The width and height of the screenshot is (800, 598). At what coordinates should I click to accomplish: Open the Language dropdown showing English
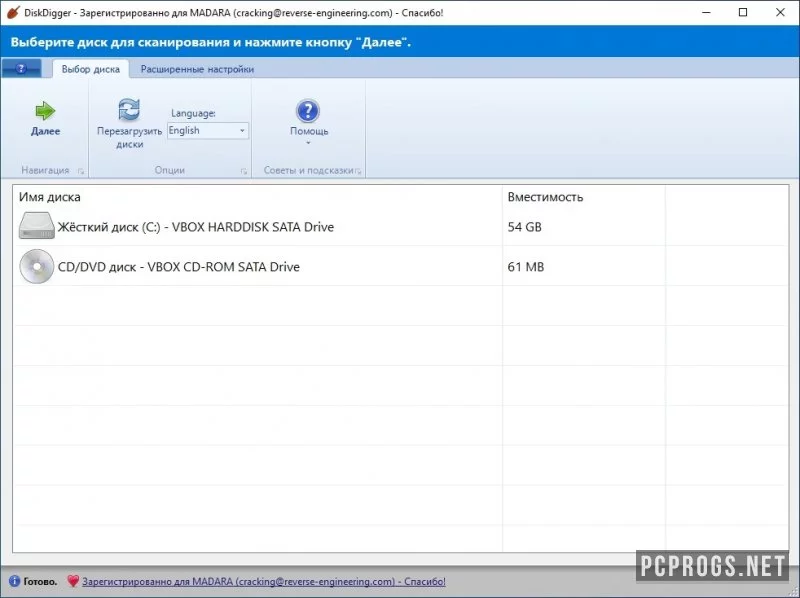pos(208,131)
